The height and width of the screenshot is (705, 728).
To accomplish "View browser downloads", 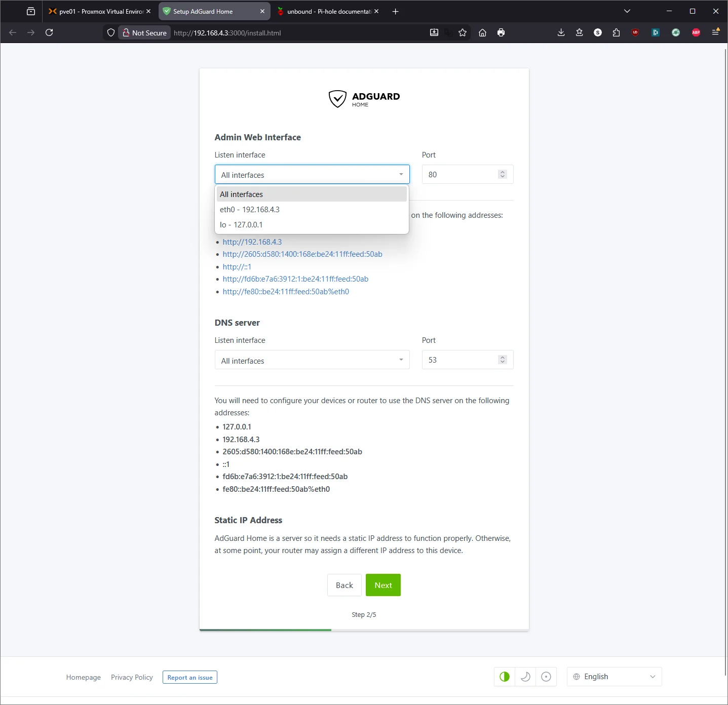I will [561, 32].
